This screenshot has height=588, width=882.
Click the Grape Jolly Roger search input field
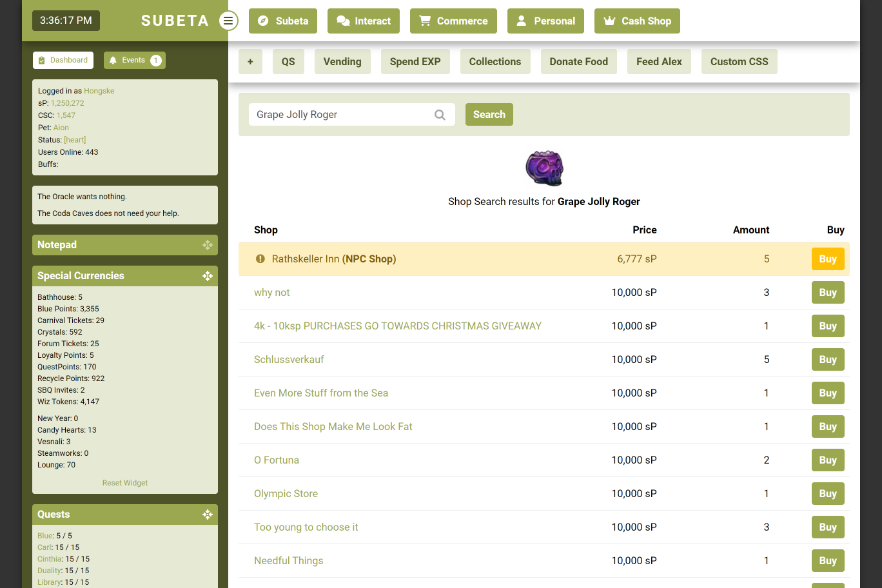click(342, 115)
